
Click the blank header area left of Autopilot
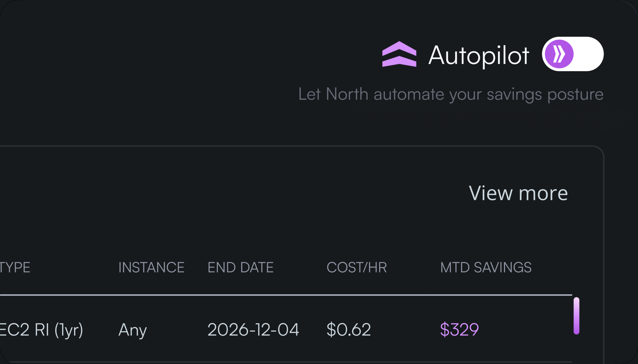pyautogui.click(x=175, y=54)
